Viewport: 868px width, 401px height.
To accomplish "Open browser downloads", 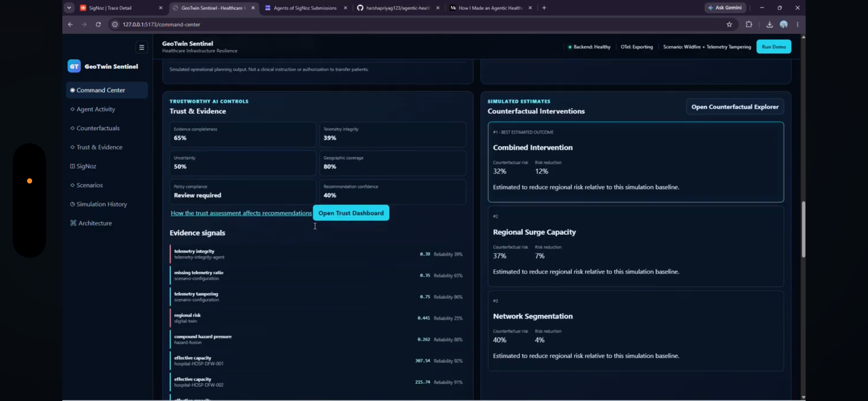I will coord(769,24).
